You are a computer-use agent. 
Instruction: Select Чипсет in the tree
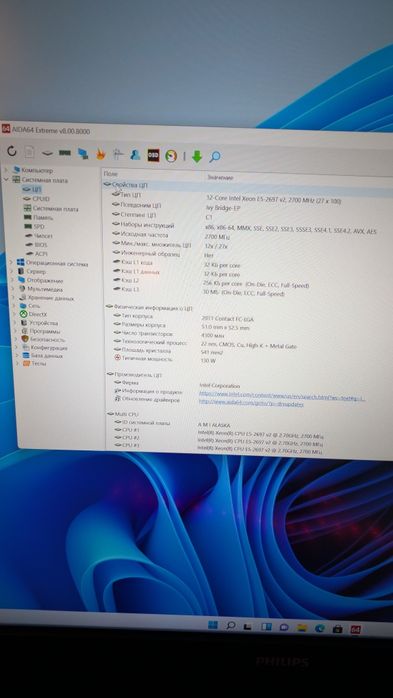tap(39, 235)
